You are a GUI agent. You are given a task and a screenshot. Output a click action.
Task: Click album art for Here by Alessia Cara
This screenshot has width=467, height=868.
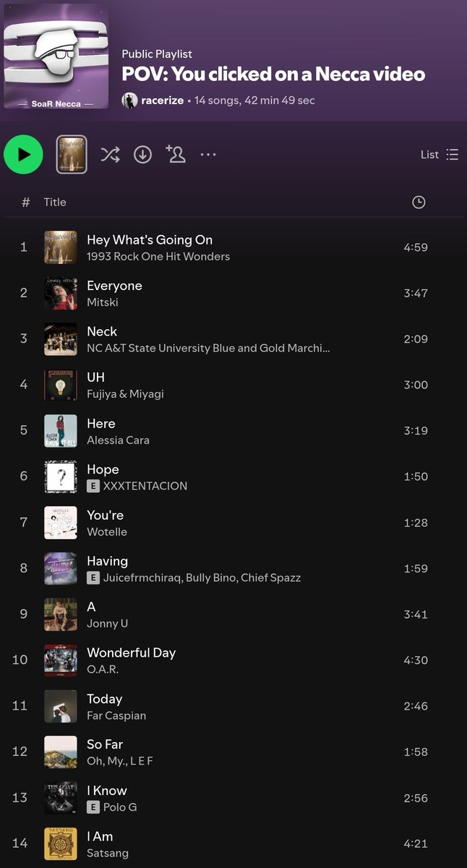tap(61, 431)
